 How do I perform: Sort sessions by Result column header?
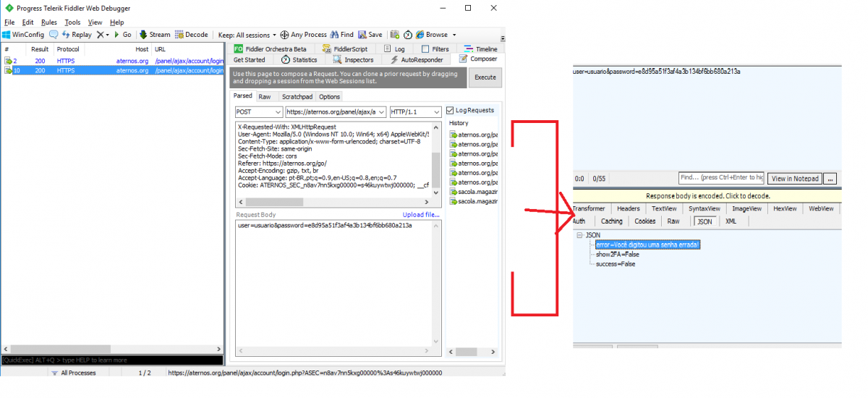(40, 49)
